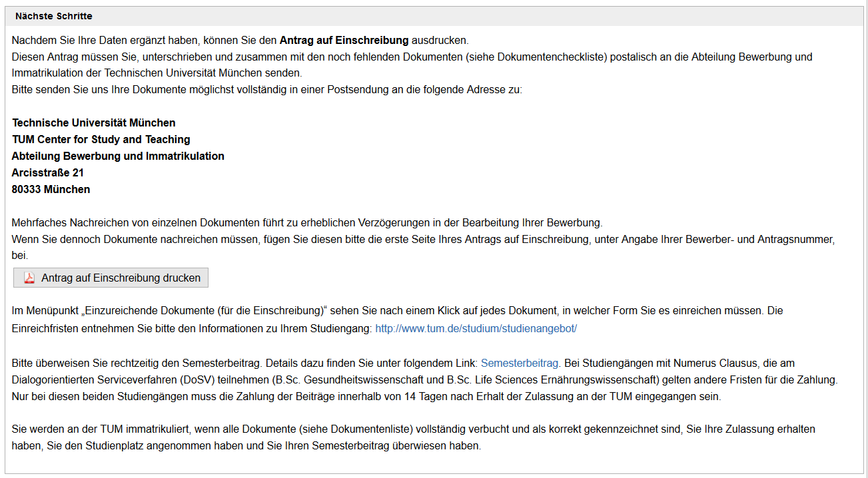868x478 pixels.
Task: Click 'TUM Center for Study and Teaching'
Action: (101, 139)
